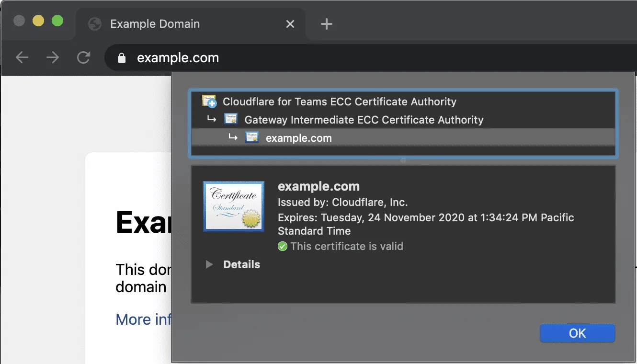Click the browser forward arrow
Screen dimensions: 637x364
pos(53,57)
